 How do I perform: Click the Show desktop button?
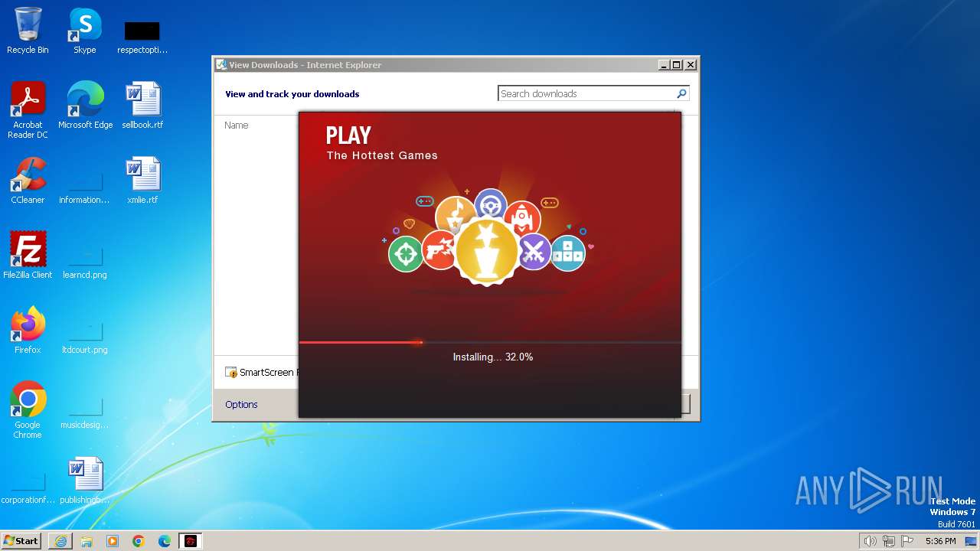tap(971, 541)
